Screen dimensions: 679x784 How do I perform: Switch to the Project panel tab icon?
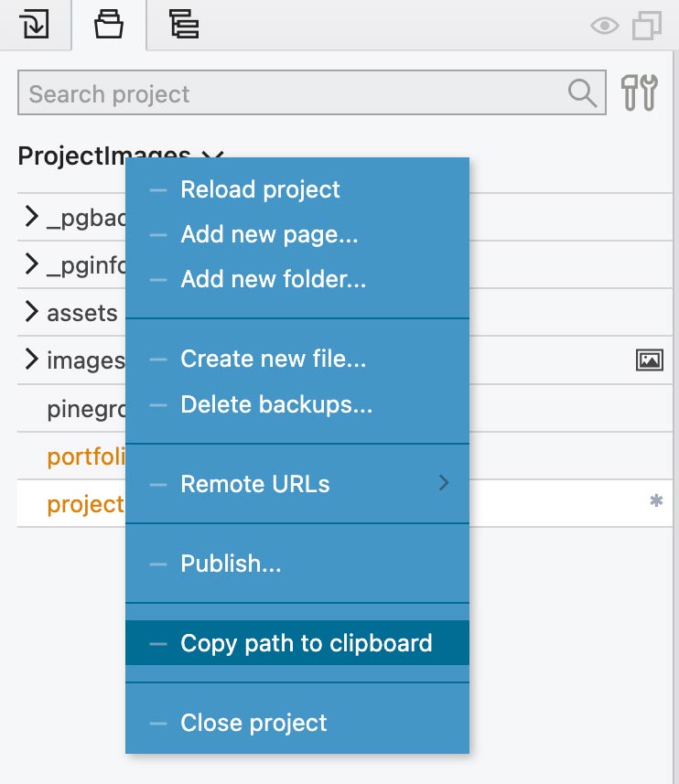(109, 24)
